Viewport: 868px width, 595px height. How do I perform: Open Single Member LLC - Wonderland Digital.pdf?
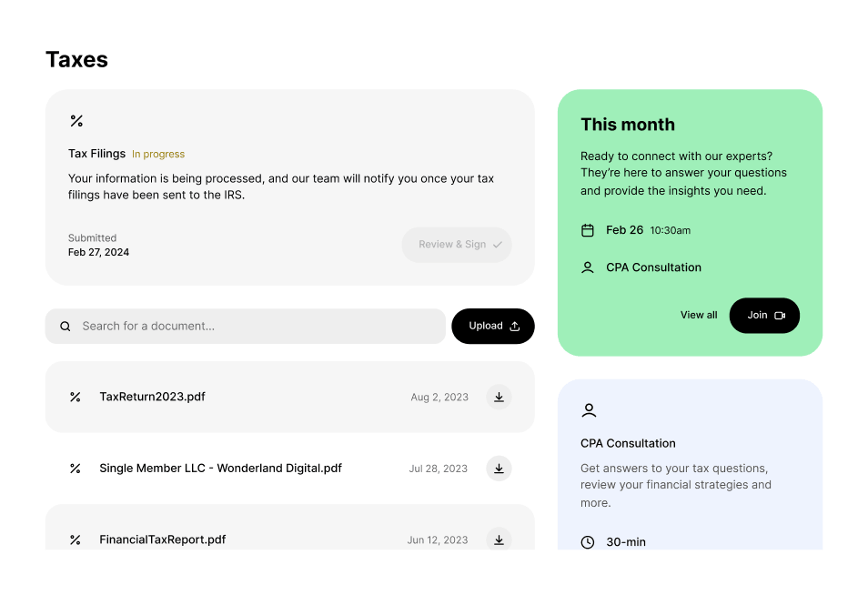220,469
